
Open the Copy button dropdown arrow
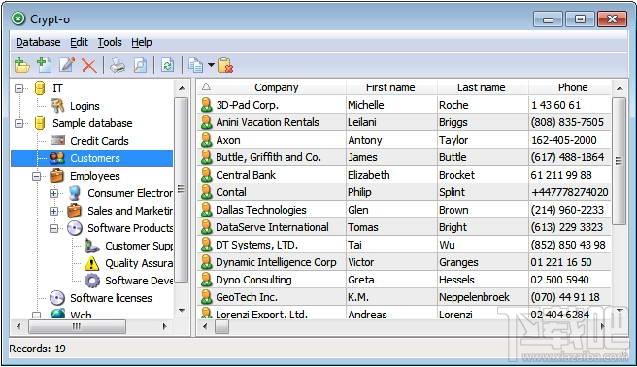(x=211, y=65)
